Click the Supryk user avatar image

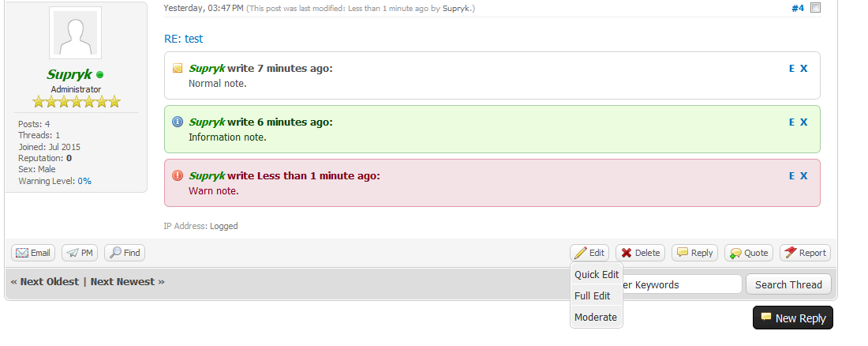[x=75, y=33]
